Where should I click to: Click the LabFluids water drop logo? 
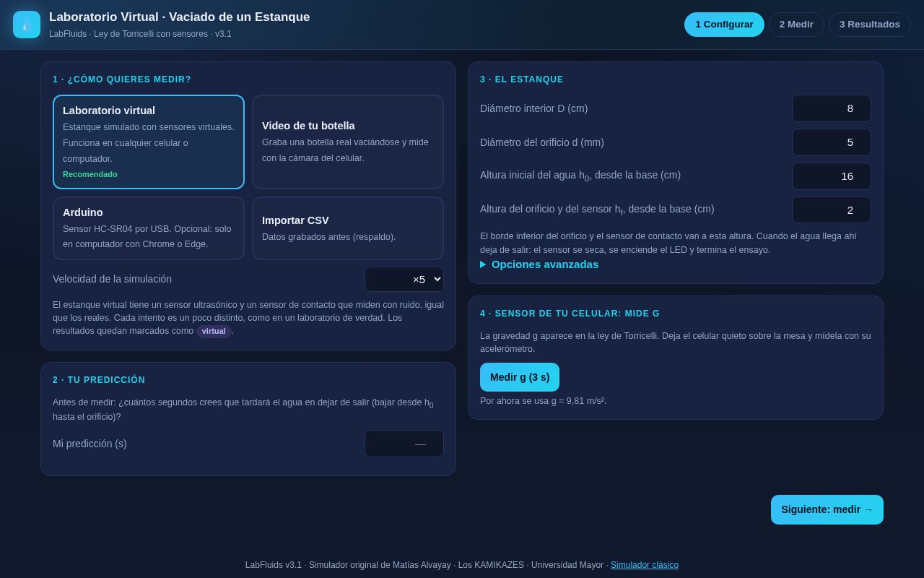click(27, 25)
